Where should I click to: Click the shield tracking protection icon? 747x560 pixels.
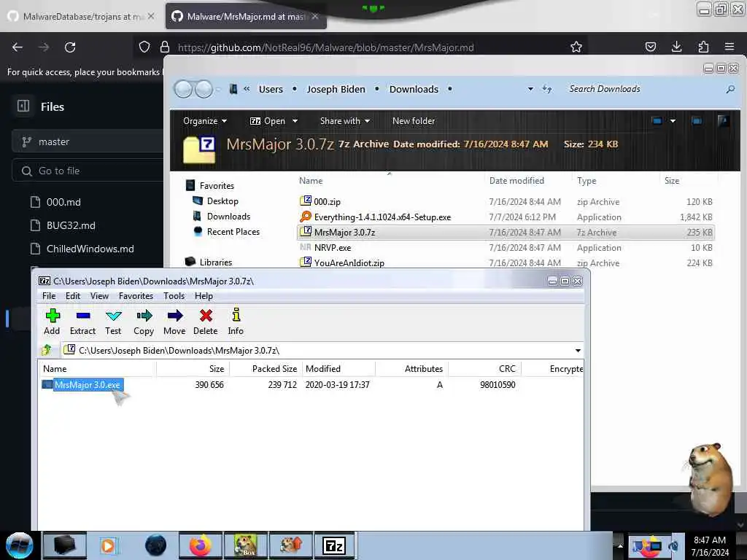click(144, 47)
